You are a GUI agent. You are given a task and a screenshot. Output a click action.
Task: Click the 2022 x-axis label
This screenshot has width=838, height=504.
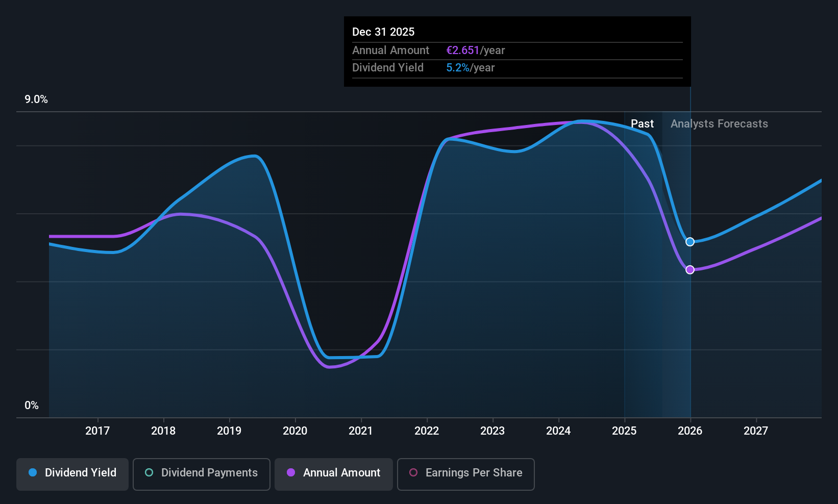click(427, 431)
